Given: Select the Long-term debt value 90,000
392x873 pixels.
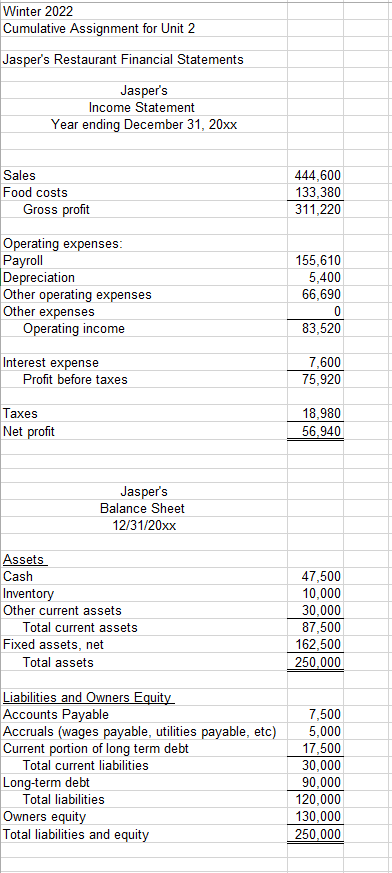Looking at the screenshot, I should [x=315, y=783].
